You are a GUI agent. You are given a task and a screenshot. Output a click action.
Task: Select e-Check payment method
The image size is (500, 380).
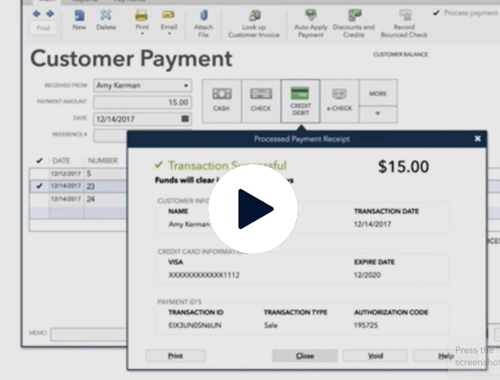(x=339, y=101)
